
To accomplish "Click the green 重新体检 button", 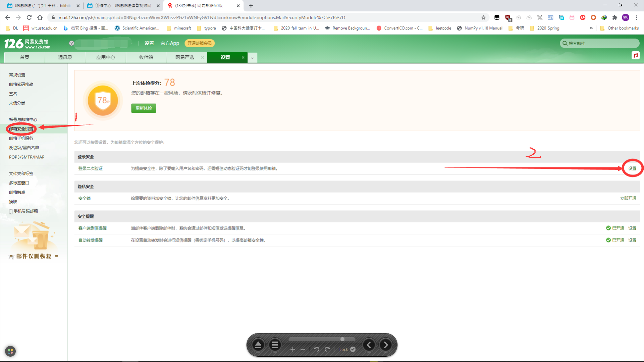I will click(x=144, y=108).
